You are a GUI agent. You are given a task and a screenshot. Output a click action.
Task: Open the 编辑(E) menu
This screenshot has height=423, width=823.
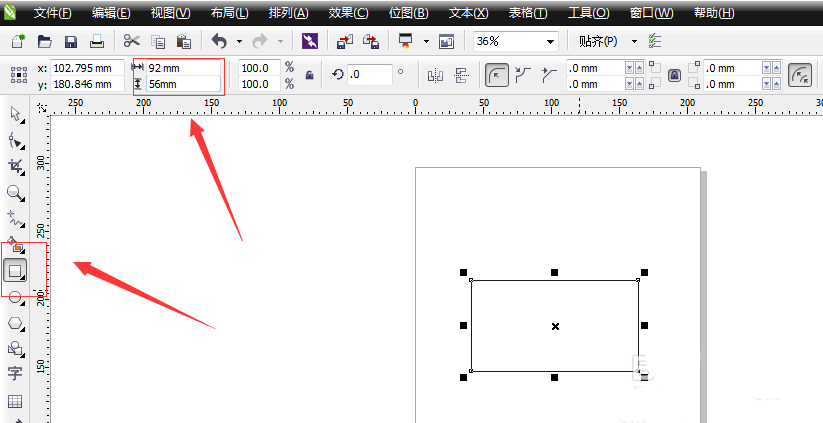[111, 13]
